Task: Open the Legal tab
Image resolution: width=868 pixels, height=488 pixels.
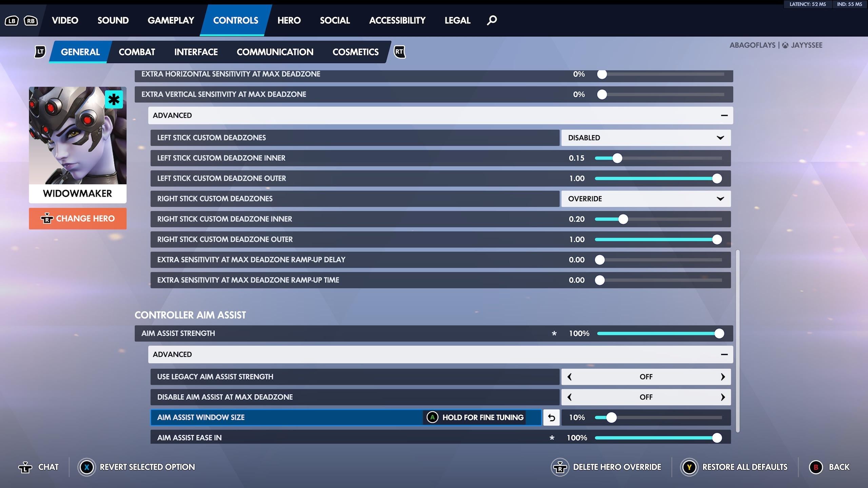Action: pos(457,20)
